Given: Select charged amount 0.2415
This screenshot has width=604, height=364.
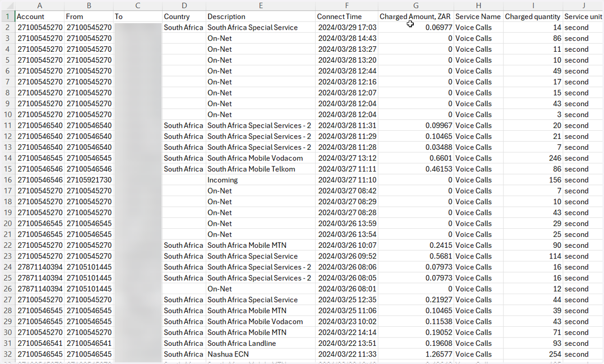Looking at the screenshot, I should [x=416, y=245].
